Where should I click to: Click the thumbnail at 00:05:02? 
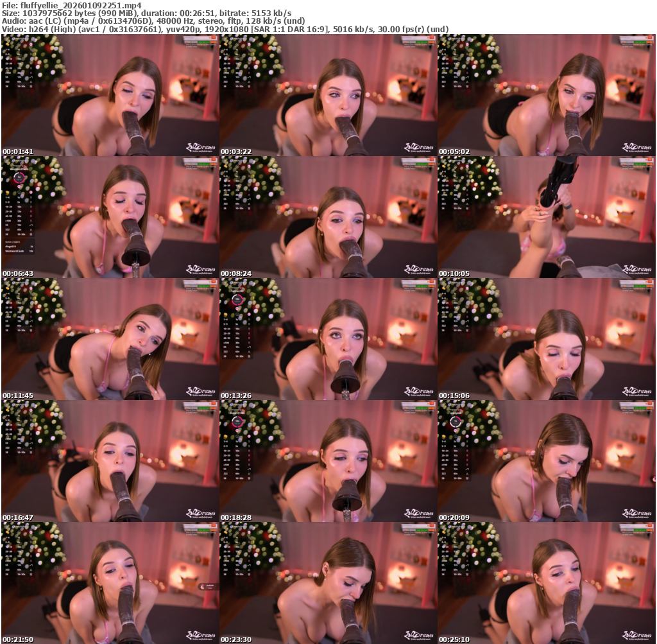(546, 95)
